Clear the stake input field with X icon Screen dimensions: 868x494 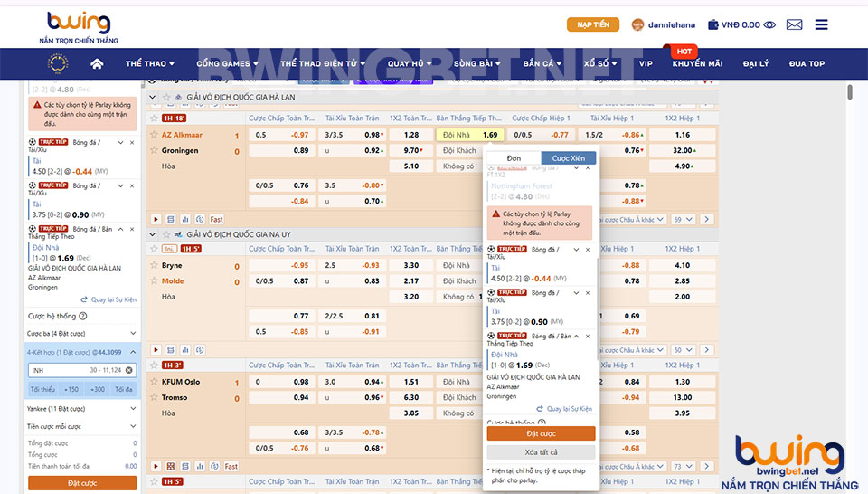pyautogui.click(x=129, y=370)
